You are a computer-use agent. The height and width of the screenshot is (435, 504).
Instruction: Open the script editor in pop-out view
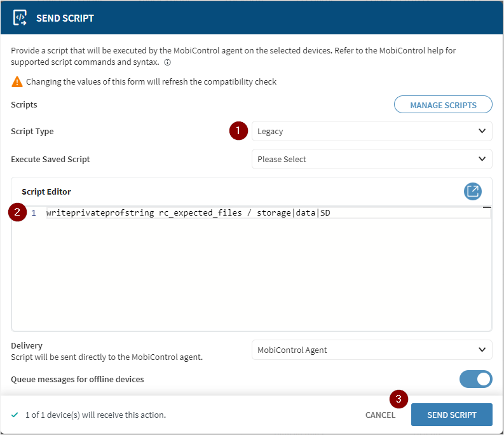coord(473,191)
